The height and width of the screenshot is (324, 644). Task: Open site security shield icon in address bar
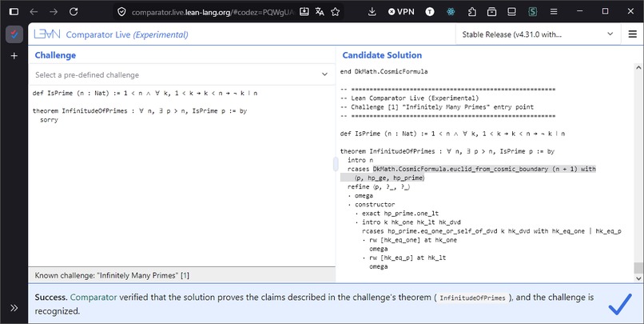pyautogui.click(x=121, y=12)
